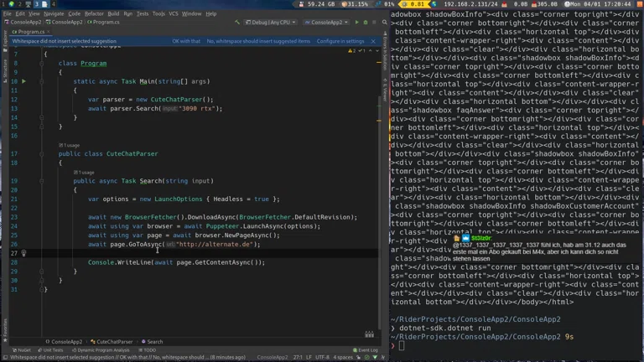Click ConsoleApp2 in the bottom breadcrumb
The height and width of the screenshot is (362, 644).
tap(64, 342)
